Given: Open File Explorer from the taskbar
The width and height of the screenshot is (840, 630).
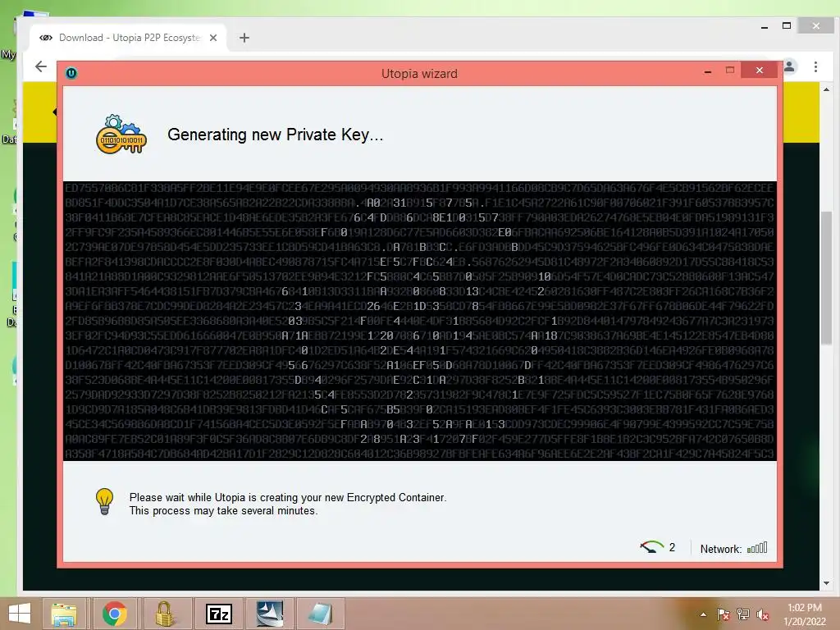Looking at the screenshot, I should click(x=64, y=614).
